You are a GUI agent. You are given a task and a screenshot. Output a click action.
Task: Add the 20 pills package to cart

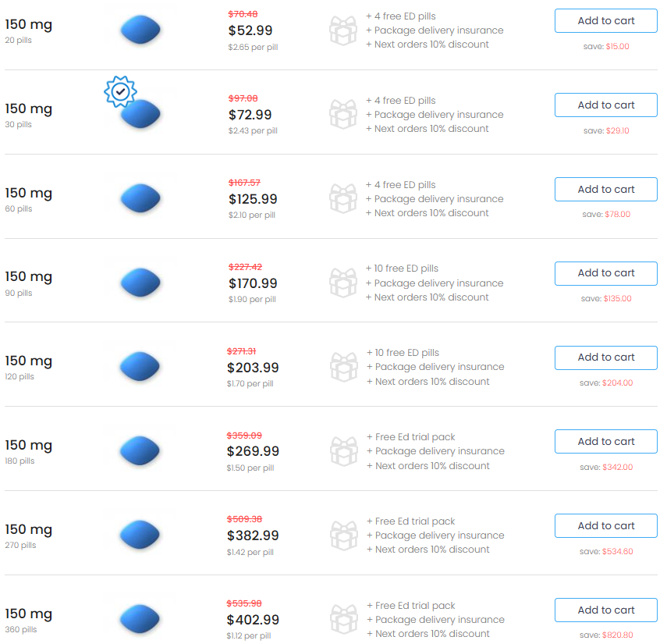[x=605, y=21]
